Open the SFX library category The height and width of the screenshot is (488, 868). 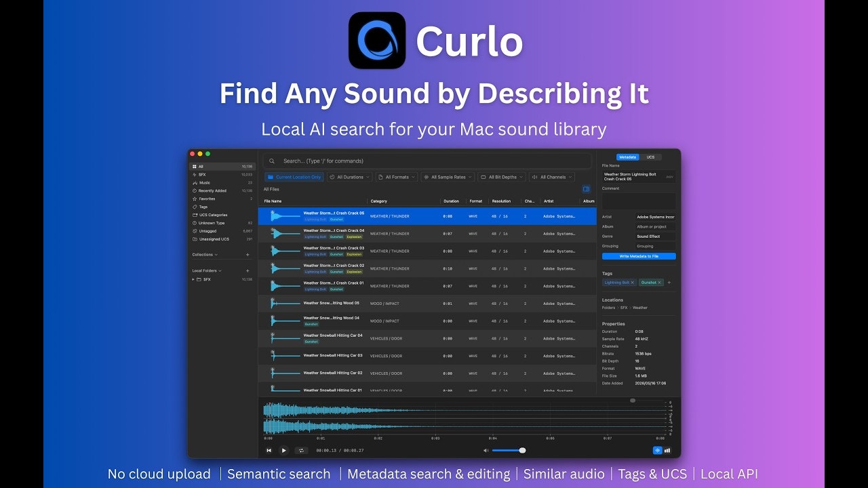tap(222, 174)
